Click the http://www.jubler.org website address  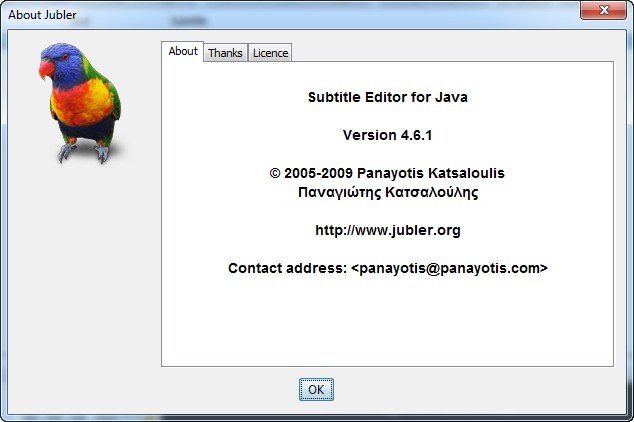(387, 230)
